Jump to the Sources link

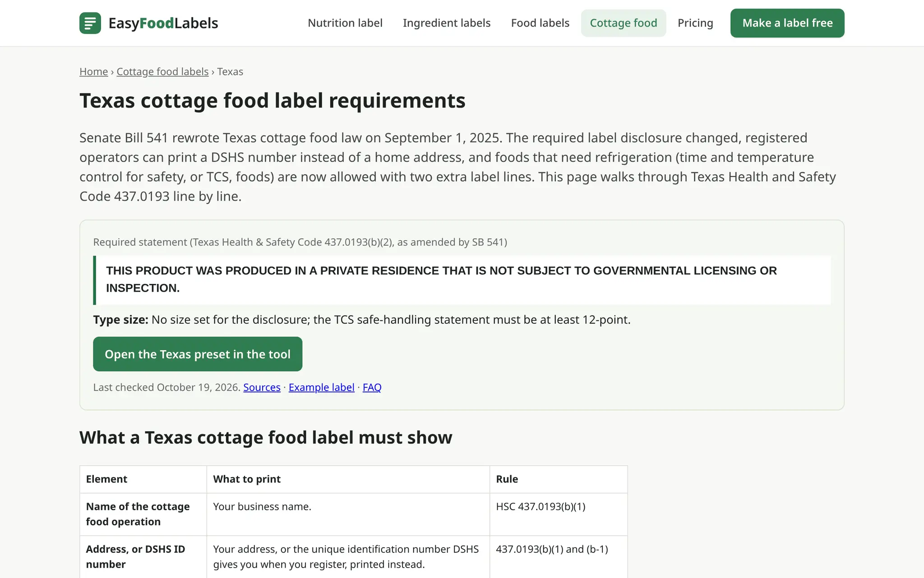click(x=262, y=387)
